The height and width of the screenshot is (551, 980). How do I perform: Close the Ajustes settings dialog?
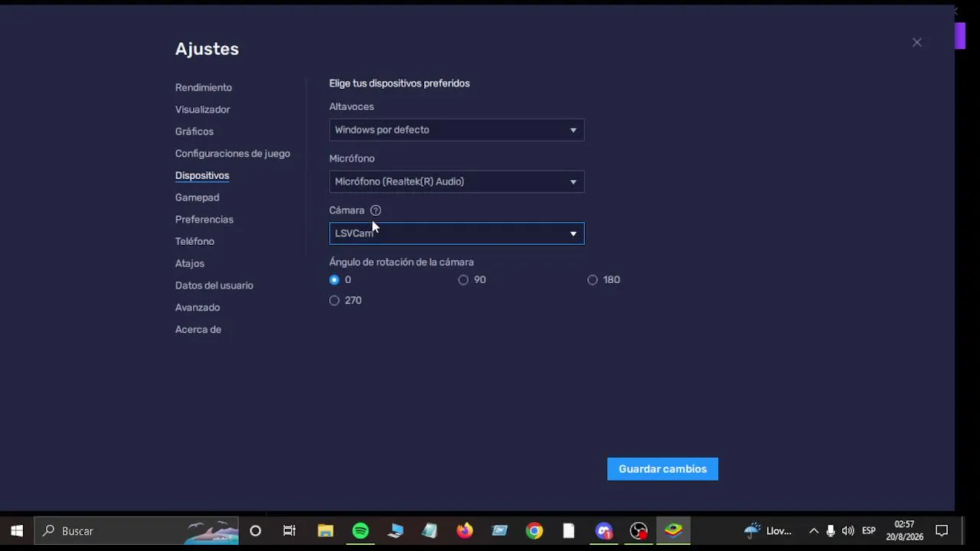[x=916, y=43]
